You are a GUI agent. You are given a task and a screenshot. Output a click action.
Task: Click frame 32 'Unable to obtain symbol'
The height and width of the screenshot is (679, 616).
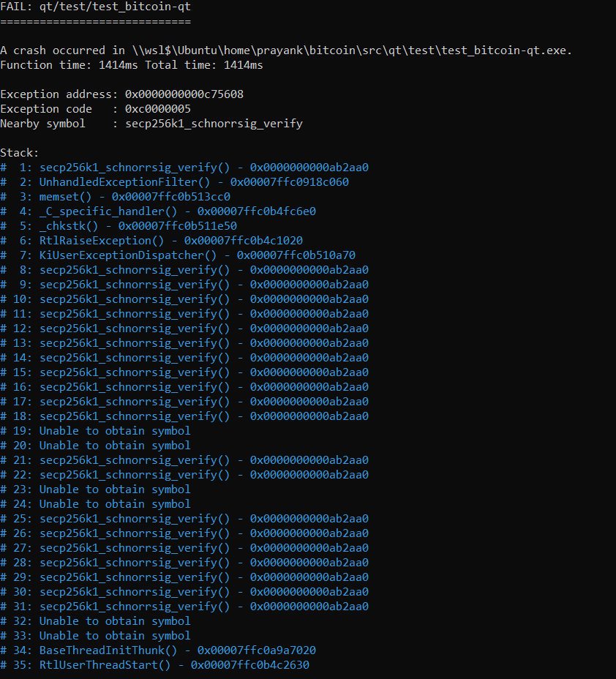[x=95, y=621]
